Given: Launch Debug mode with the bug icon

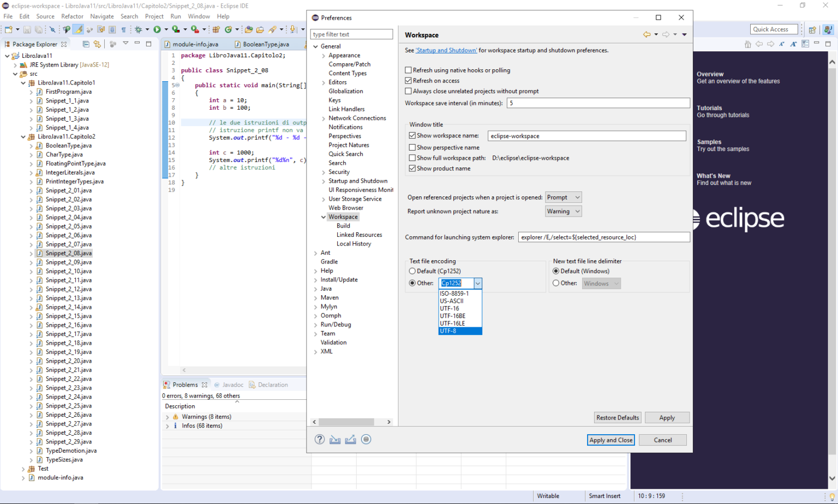Looking at the screenshot, I should coord(139,29).
